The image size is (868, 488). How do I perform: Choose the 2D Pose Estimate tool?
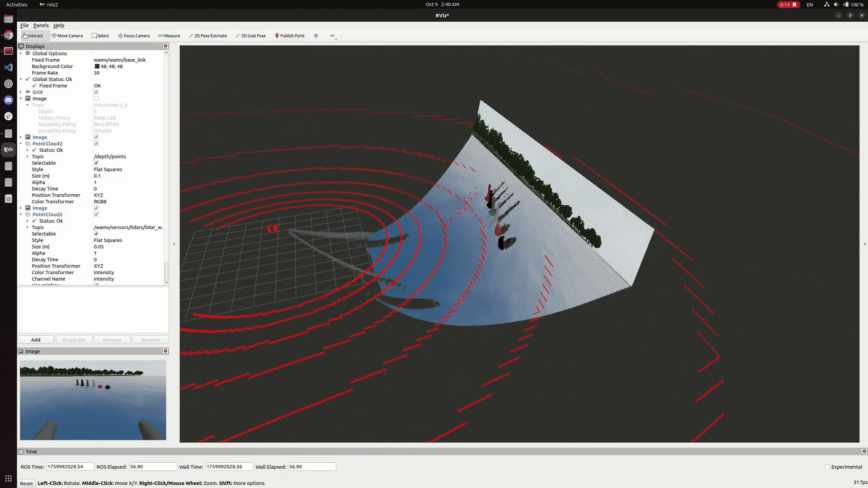[208, 35]
